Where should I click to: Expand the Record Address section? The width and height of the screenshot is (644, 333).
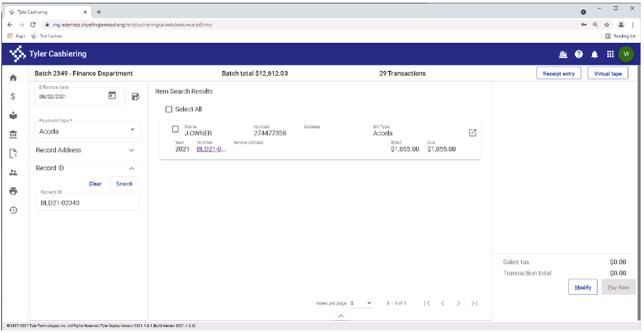[x=87, y=150]
